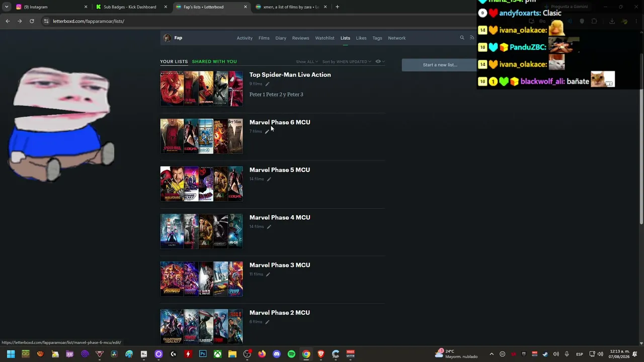Open the Network section

[x=396, y=38]
